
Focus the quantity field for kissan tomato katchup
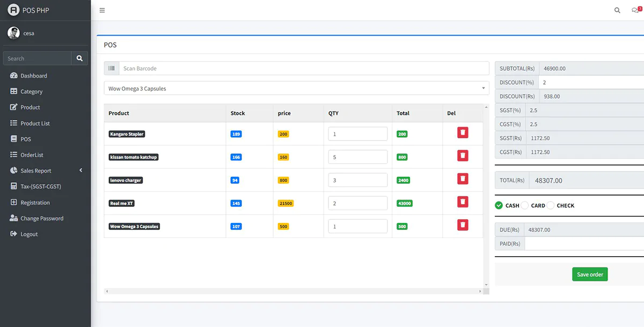coord(357,157)
